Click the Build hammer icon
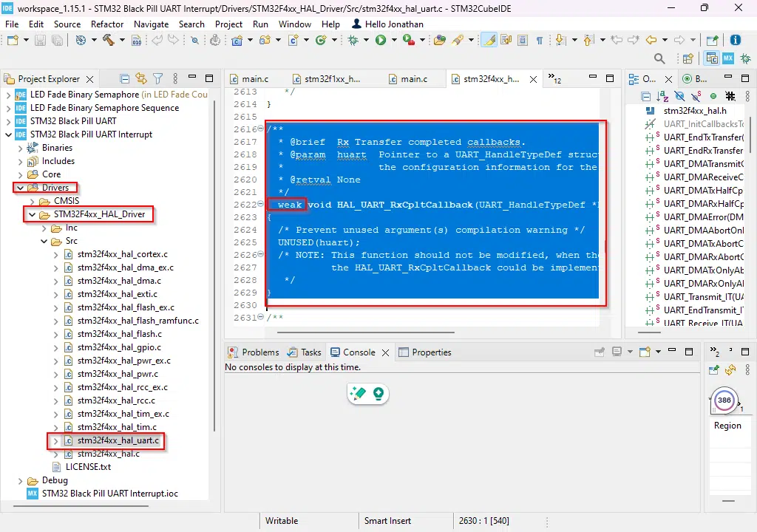This screenshot has height=532, width=757. (108, 40)
